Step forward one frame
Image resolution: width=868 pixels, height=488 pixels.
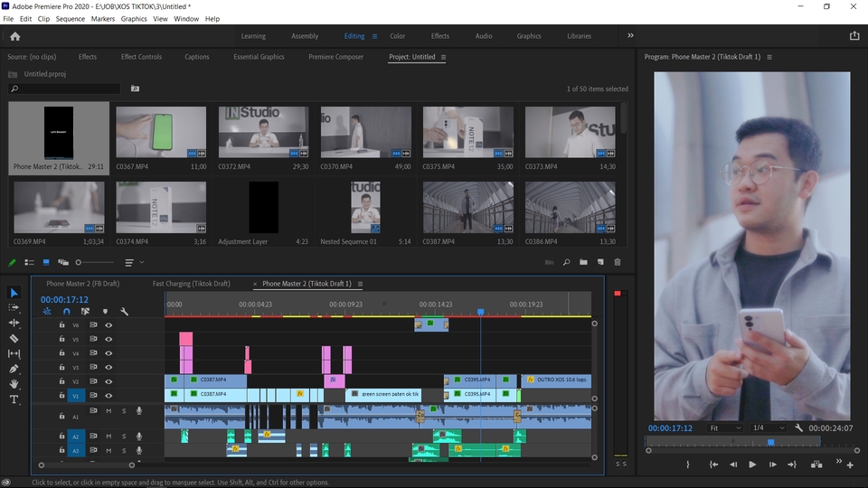[x=772, y=465]
